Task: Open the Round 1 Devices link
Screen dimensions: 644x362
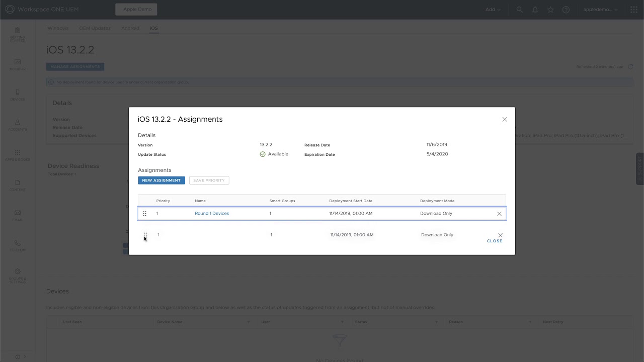Action: [212, 214]
